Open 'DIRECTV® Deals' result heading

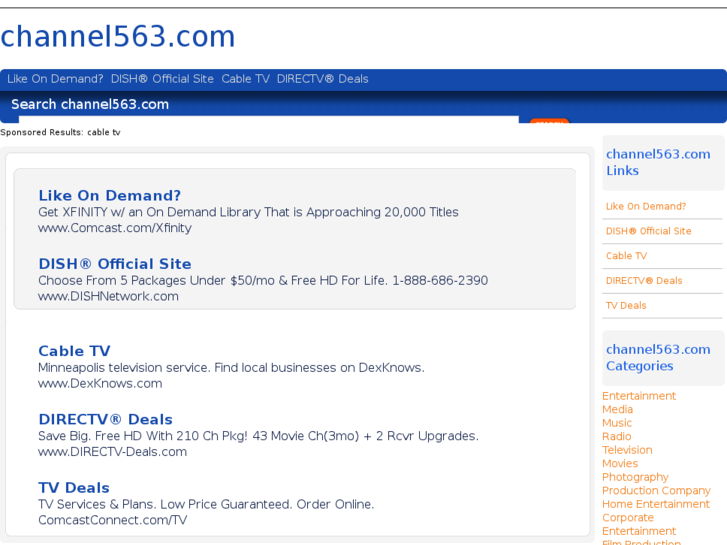(106, 419)
